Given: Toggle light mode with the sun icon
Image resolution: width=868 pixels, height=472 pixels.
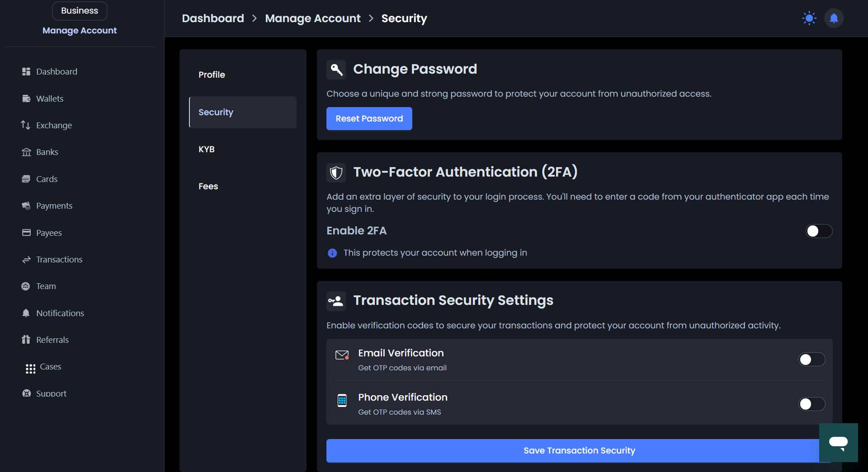Looking at the screenshot, I should pyautogui.click(x=809, y=18).
